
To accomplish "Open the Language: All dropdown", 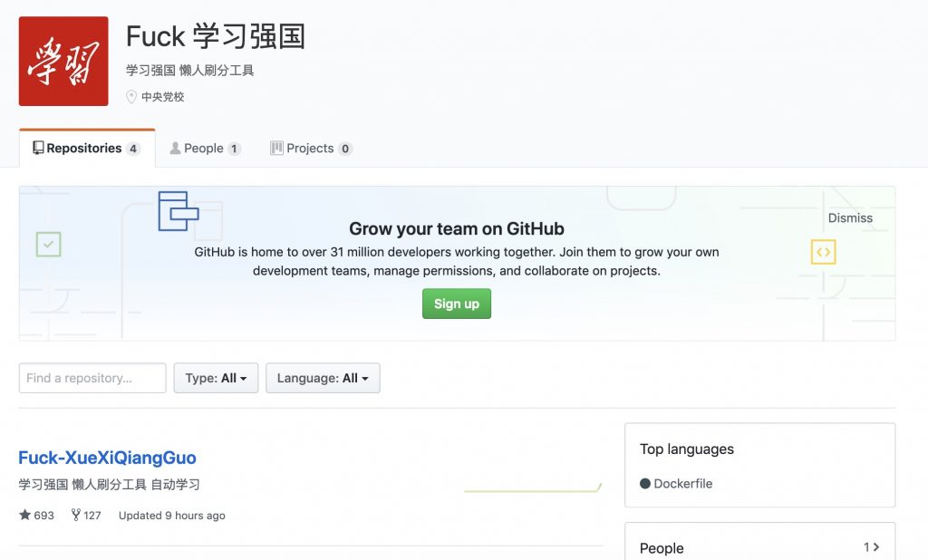I will click(x=323, y=378).
